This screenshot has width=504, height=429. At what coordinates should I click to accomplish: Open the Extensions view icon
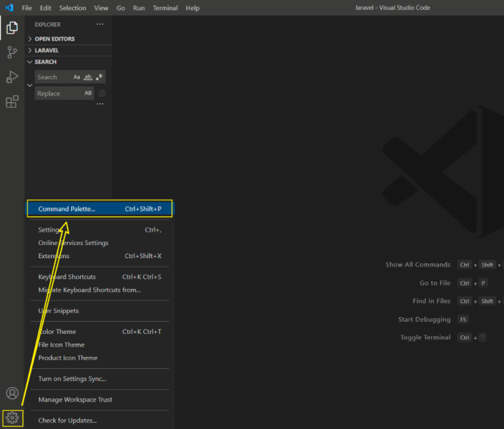tap(12, 101)
